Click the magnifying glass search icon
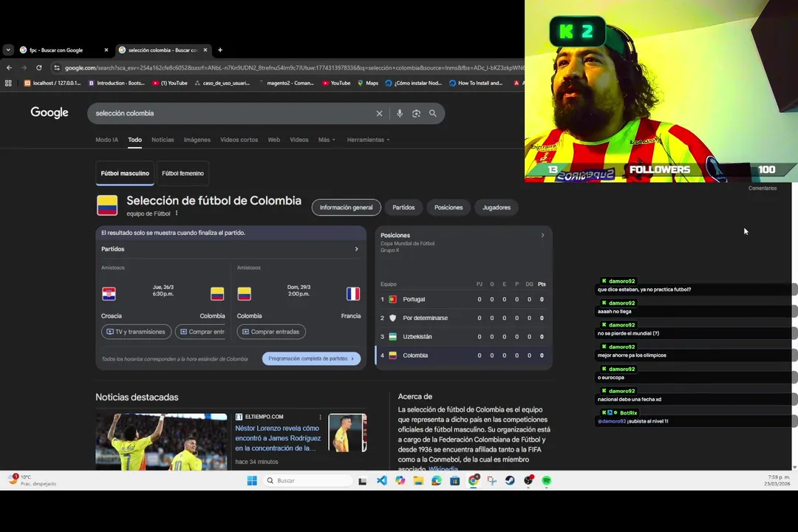798x532 pixels. tap(432, 114)
